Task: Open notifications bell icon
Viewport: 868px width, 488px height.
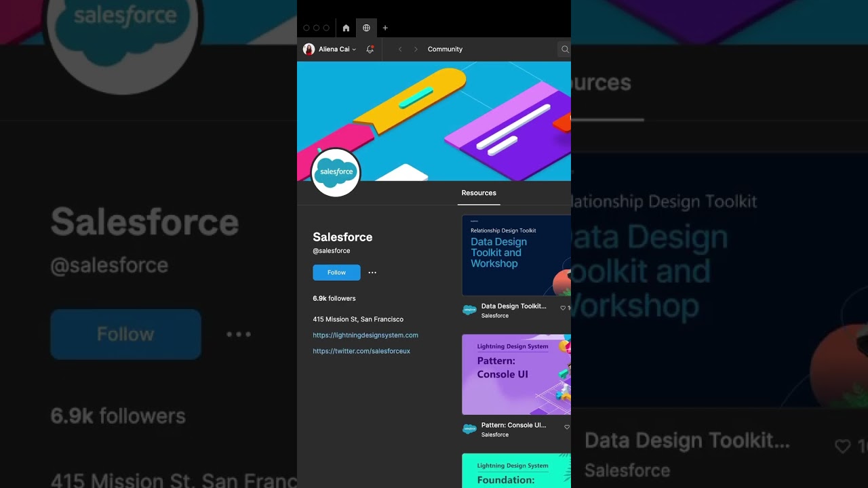Action: pyautogui.click(x=370, y=49)
